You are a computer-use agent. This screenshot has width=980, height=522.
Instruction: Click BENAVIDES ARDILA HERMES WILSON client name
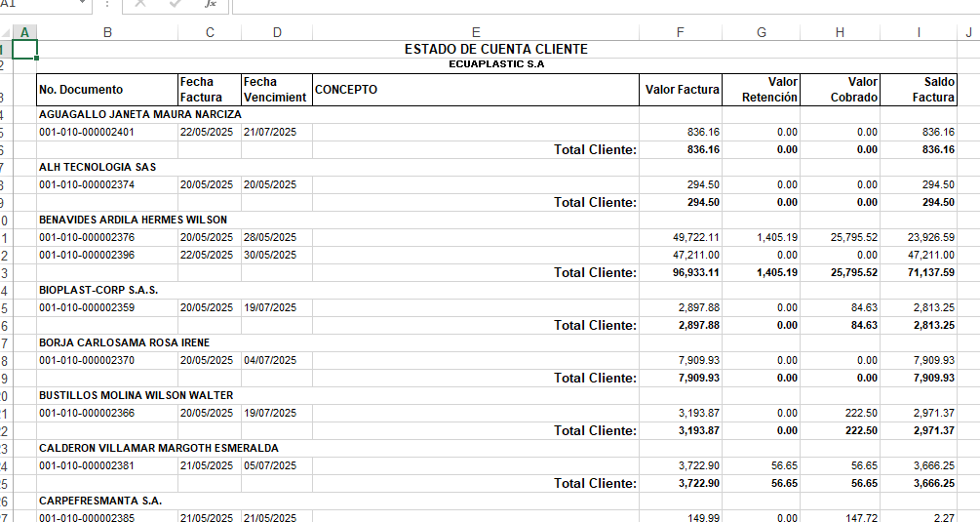coord(133,220)
